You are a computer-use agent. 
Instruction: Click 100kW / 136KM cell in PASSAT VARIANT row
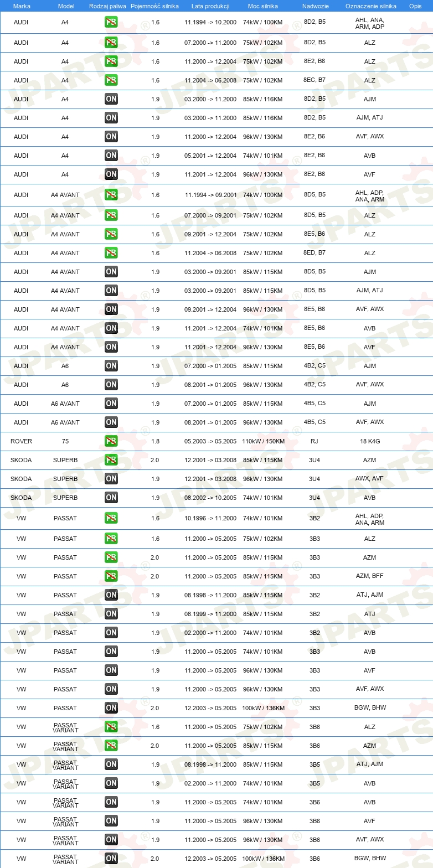coord(262,859)
